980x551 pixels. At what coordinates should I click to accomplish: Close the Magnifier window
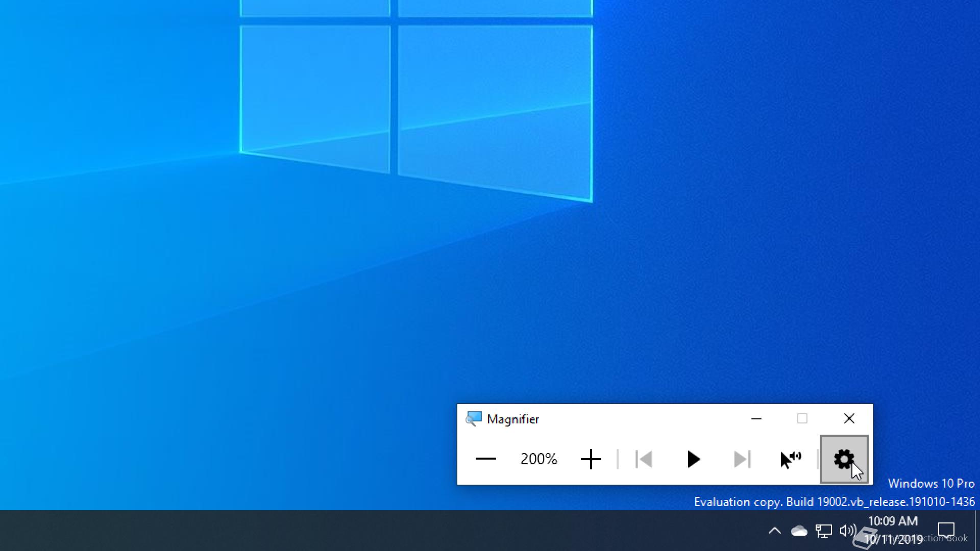click(x=849, y=419)
